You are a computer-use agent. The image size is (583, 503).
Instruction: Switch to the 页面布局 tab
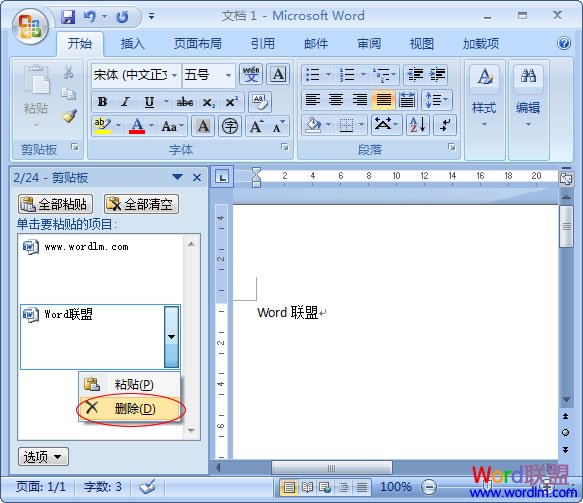pyautogui.click(x=197, y=44)
